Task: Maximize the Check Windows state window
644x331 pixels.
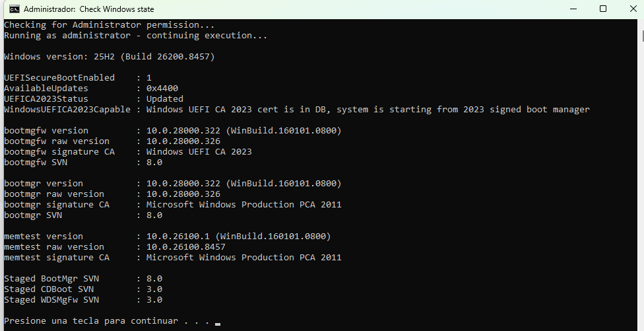Action: pos(603,9)
